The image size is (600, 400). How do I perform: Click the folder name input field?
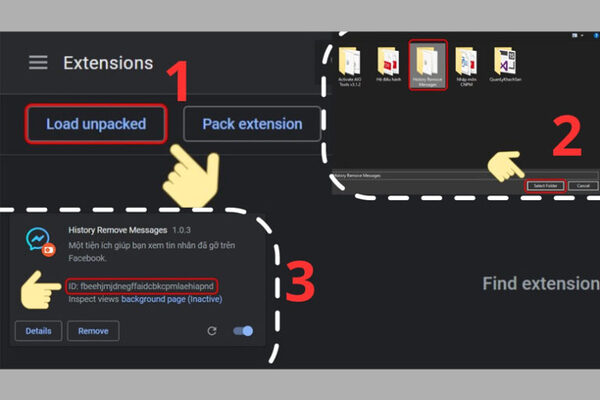coord(465,175)
